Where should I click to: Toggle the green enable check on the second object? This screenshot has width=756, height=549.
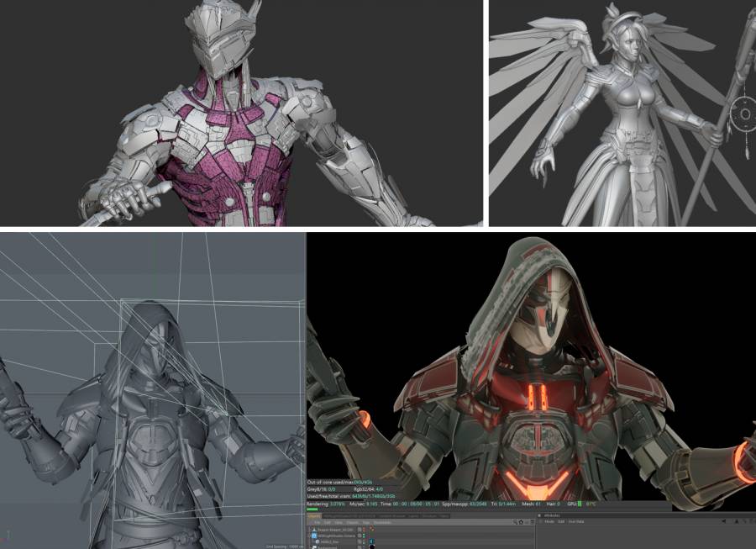364,536
